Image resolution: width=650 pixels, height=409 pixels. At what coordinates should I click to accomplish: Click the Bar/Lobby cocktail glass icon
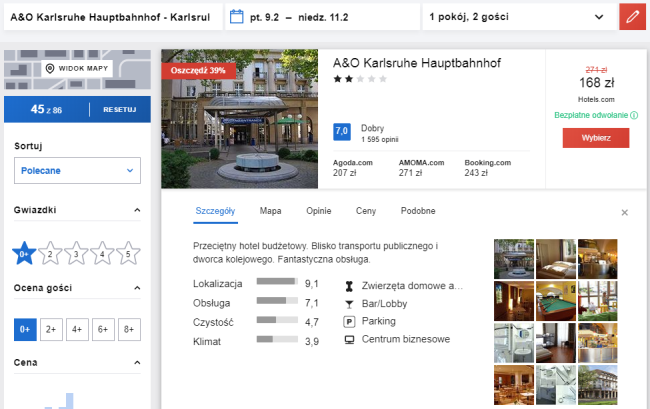[349, 304]
